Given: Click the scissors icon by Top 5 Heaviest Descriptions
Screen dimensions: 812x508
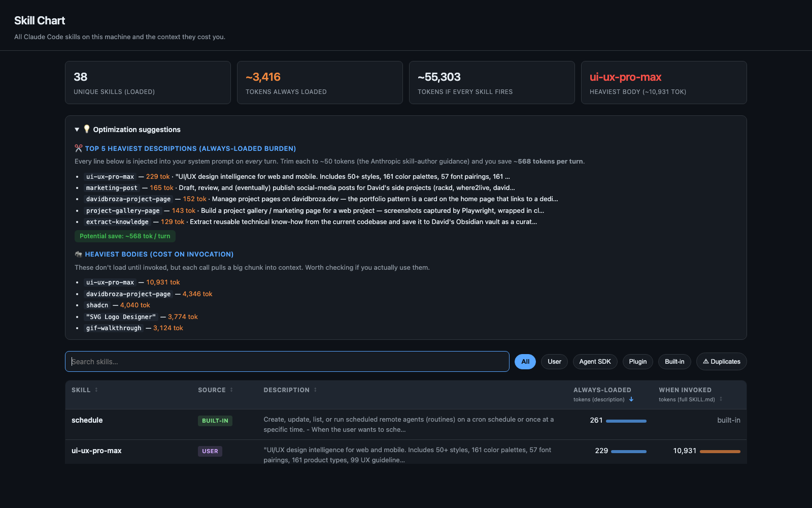Looking at the screenshot, I should (x=78, y=148).
